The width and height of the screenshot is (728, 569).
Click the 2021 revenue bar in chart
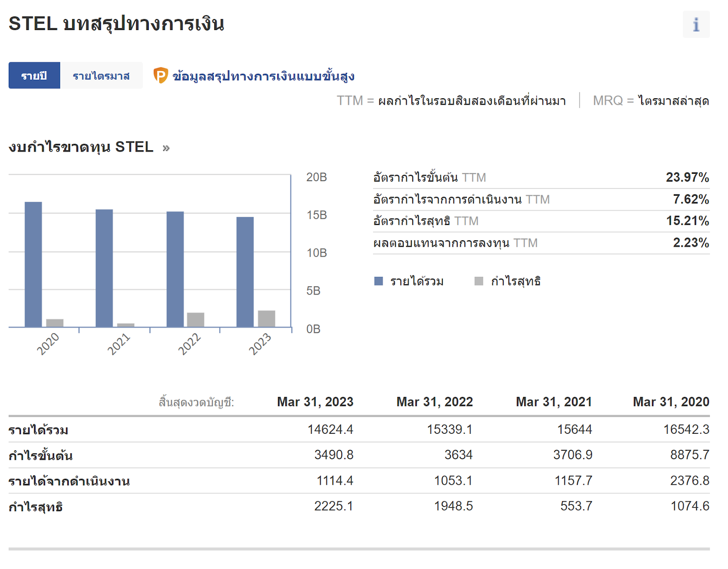104,268
